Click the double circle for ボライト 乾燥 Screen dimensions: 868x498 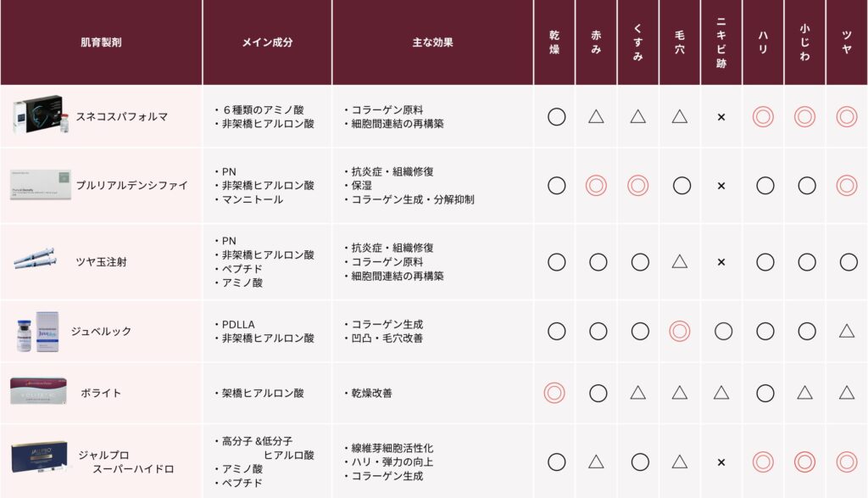pyautogui.click(x=554, y=393)
